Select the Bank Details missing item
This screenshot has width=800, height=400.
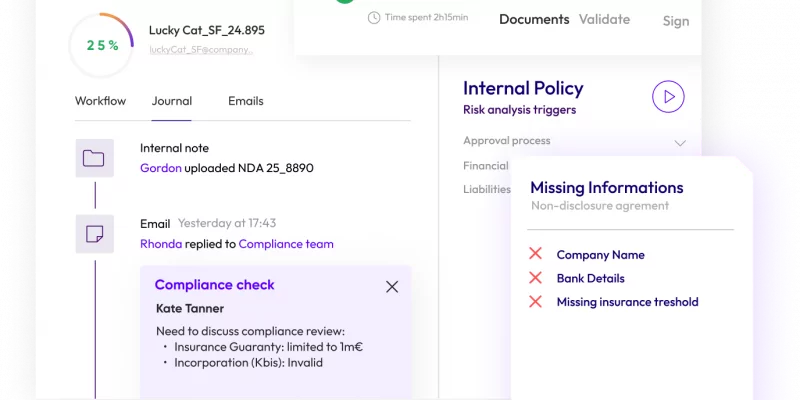pyautogui.click(x=590, y=278)
